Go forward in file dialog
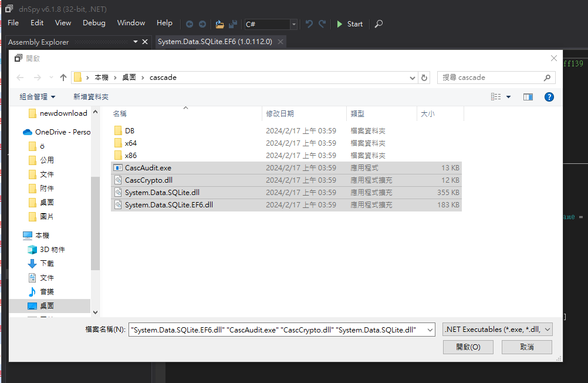 38,78
